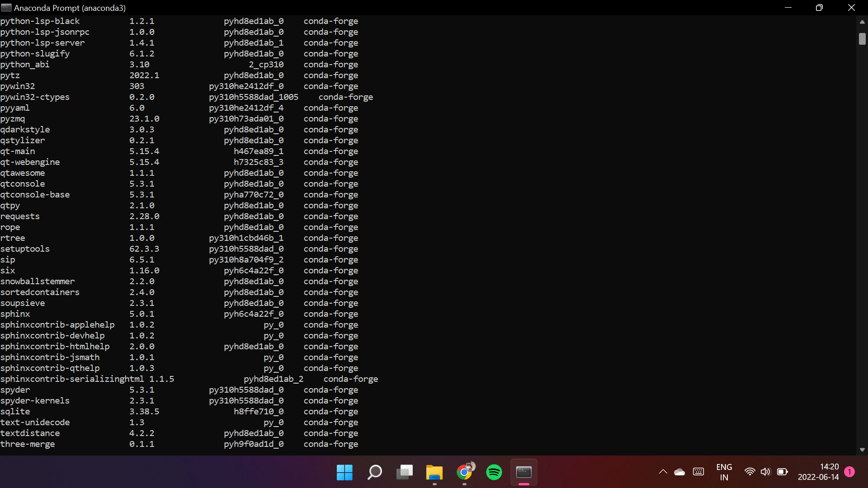
Task: Select the active Anaconda Prompt taskbar item
Action: pos(524,472)
